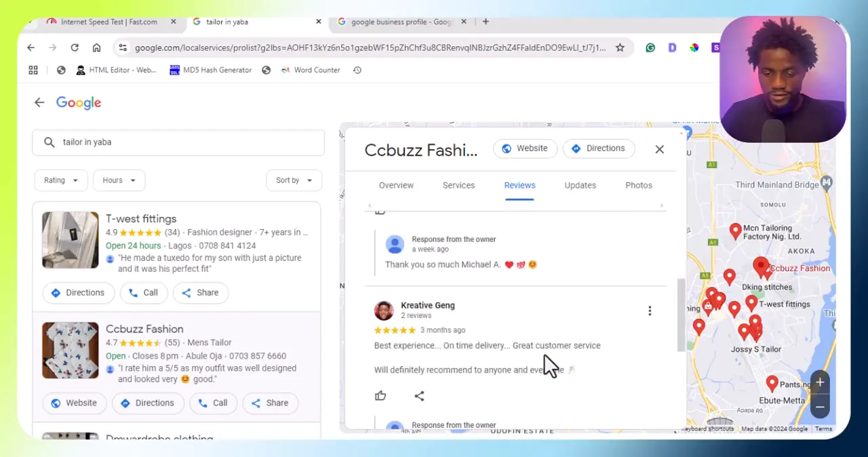Click Response from the owner avatar a week ago
This screenshot has height=457, width=868.
[x=395, y=244]
